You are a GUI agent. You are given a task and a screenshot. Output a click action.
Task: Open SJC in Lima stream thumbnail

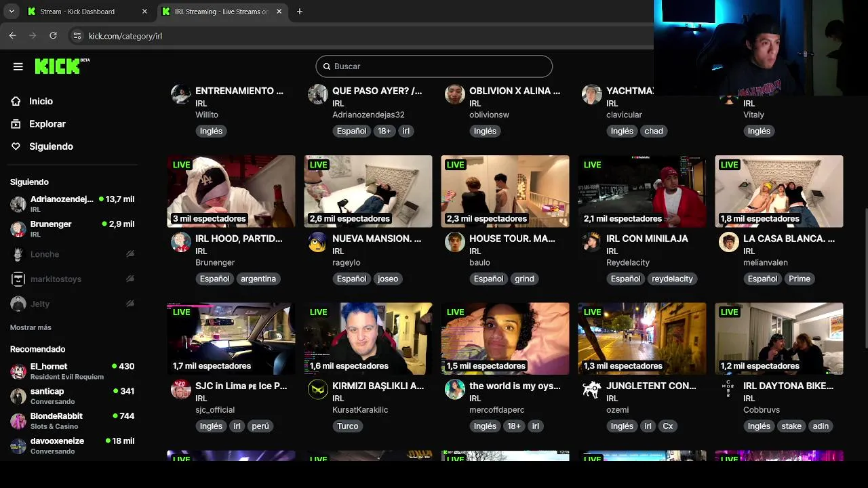[x=231, y=339]
